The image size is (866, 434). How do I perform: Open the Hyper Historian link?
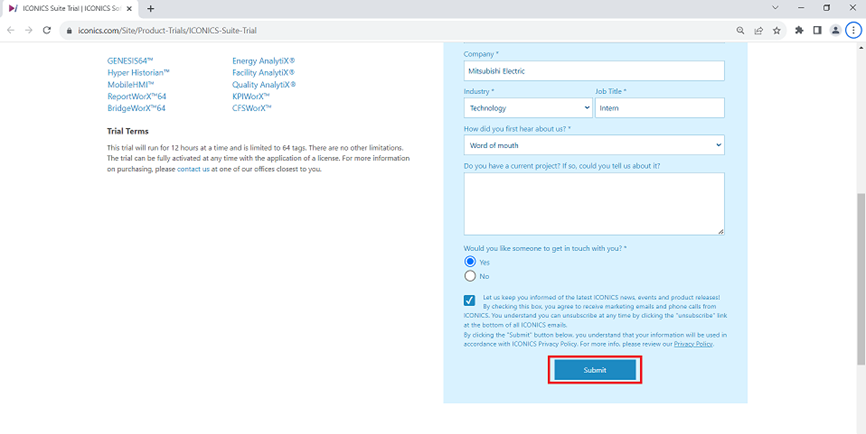coord(139,73)
